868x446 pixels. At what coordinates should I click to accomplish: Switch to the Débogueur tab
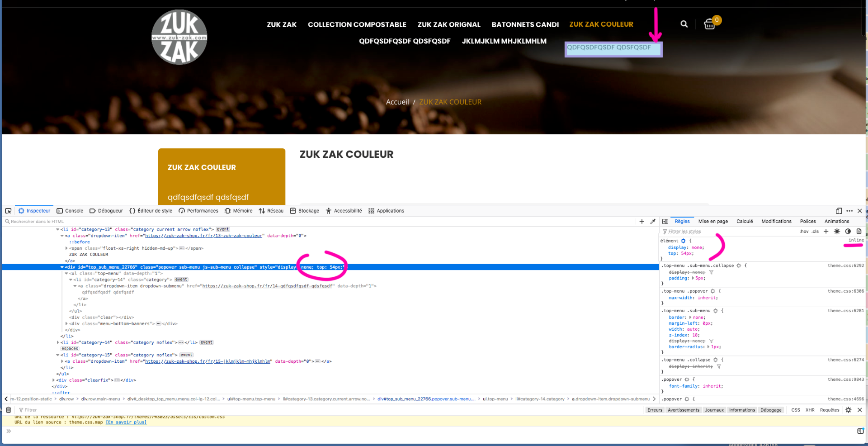[106, 211]
